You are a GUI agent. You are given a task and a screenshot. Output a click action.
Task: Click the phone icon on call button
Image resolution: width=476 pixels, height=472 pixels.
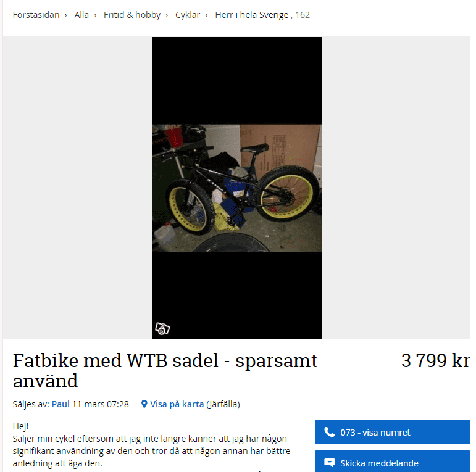pos(330,432)
